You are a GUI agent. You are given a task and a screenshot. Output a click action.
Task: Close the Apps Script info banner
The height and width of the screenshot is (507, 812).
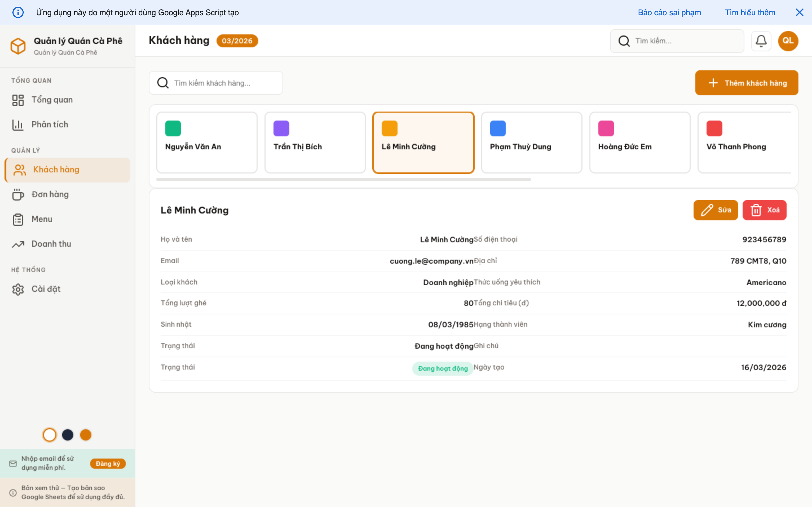pyautogui.click(x=799, y=12)
